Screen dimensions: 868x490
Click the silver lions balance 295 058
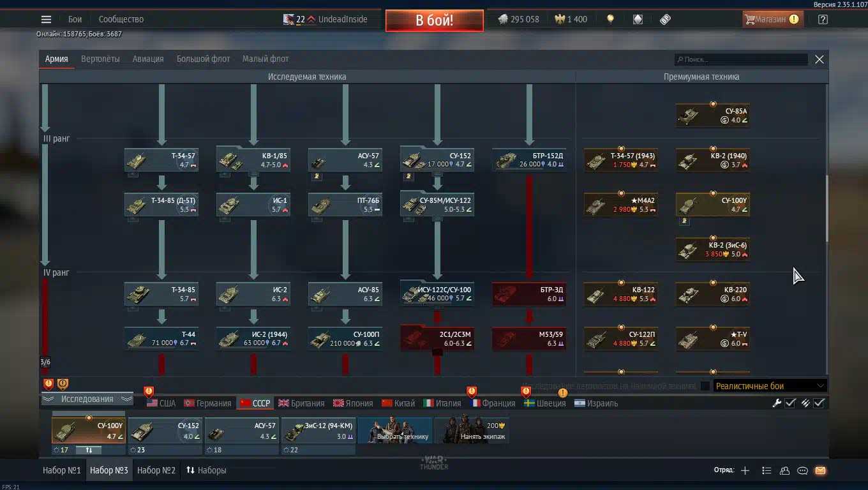point(518,19)
